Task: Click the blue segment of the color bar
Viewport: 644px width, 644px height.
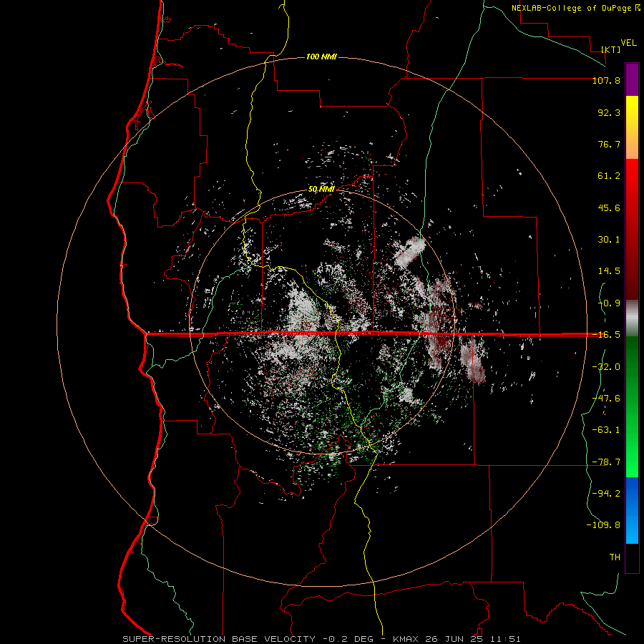Action: (x=632, y=510)
